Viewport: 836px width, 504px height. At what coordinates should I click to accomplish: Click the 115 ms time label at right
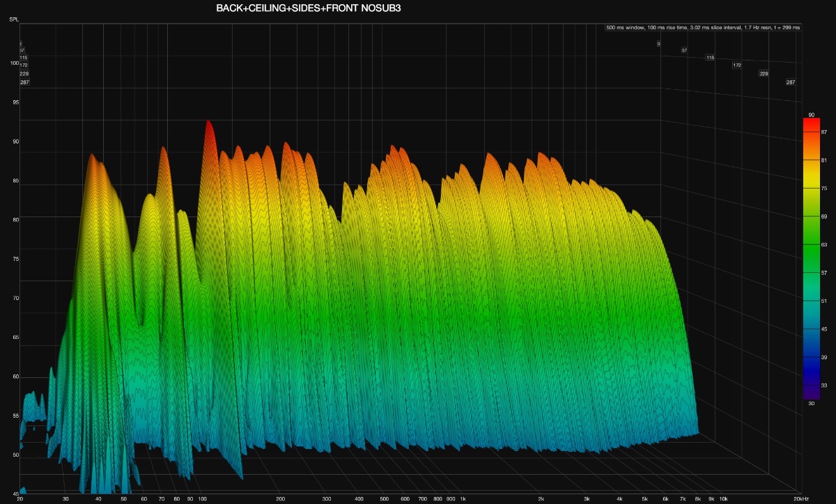coord(710,58)
